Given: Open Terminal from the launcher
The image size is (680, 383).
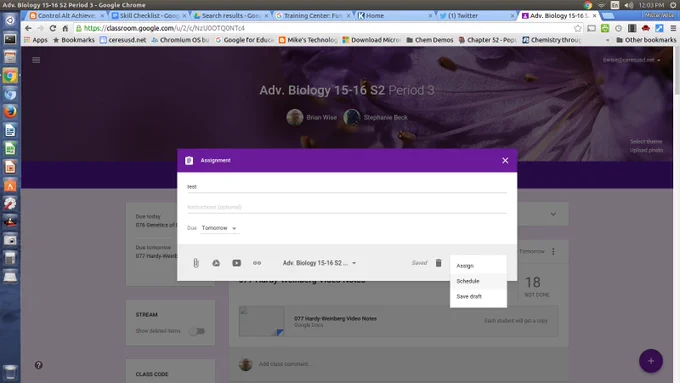Looking at the screenshot, I should pos(10,39).
